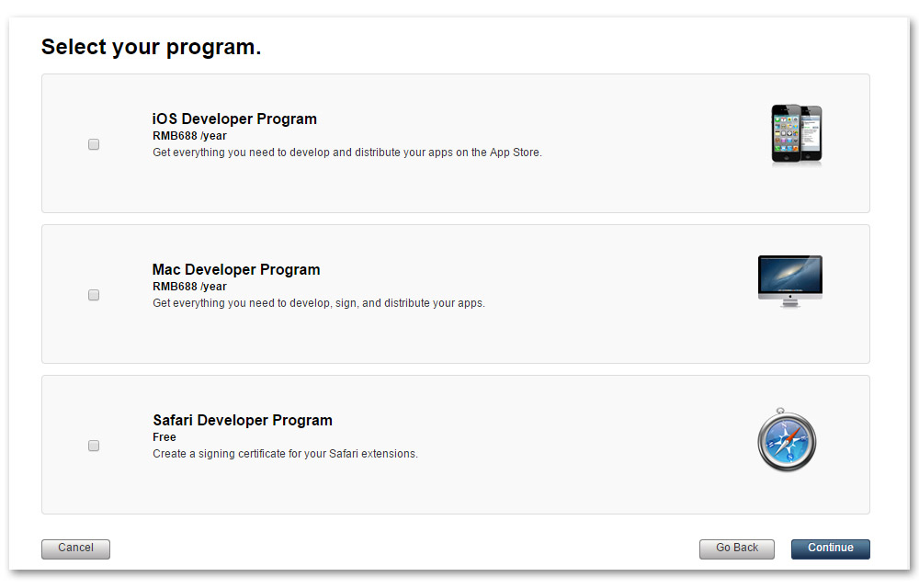Viewport: 919px width, 588px height.
Task: Click the iMac computer icon
Action: point(790,281)
